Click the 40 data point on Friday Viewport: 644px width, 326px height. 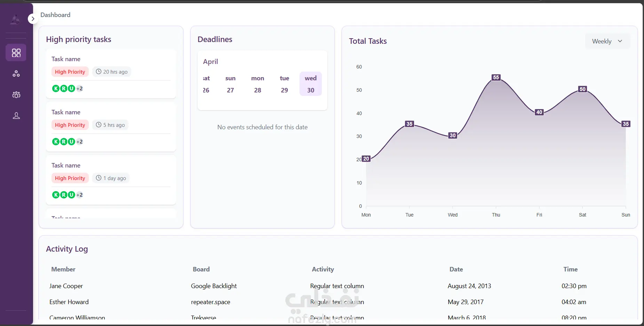(539, 112)
